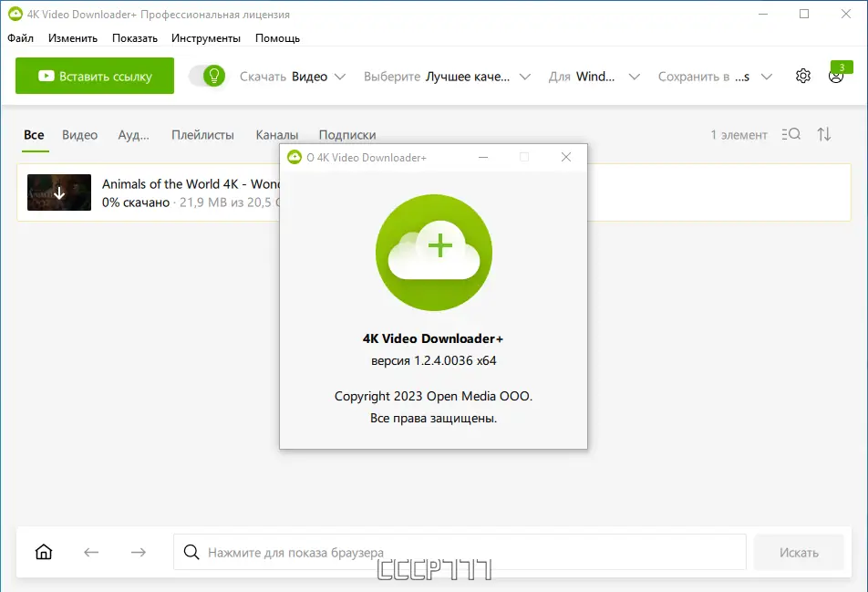Click the search-in-list filter icon
This screenshot has height=592, width=868.
(x=791, y=134)
